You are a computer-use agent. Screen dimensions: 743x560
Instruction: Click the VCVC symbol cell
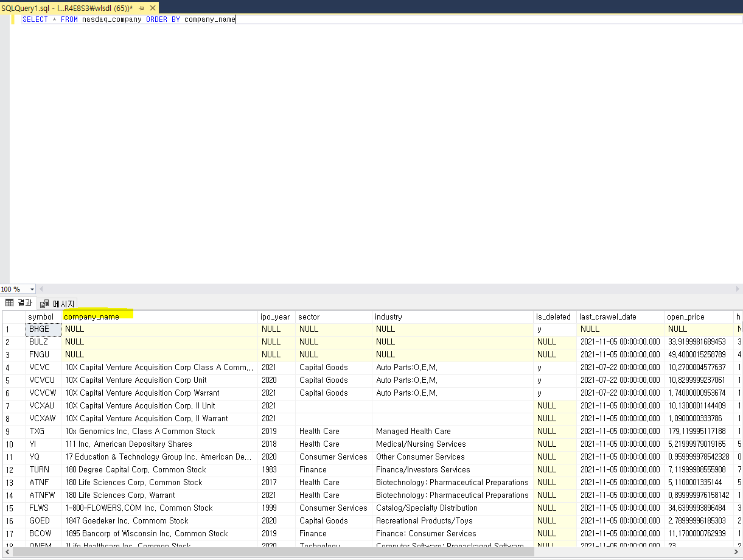coord(44,368)
